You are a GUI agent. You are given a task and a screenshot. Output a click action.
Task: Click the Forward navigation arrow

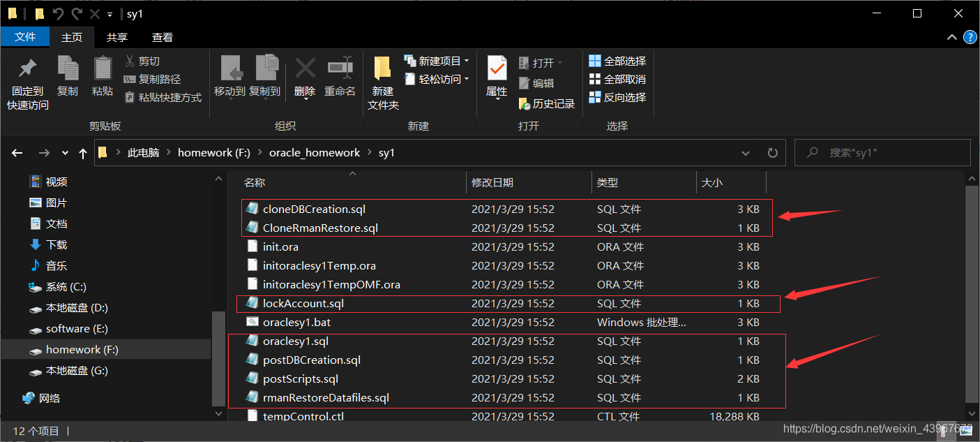click(x=44, y=153)
